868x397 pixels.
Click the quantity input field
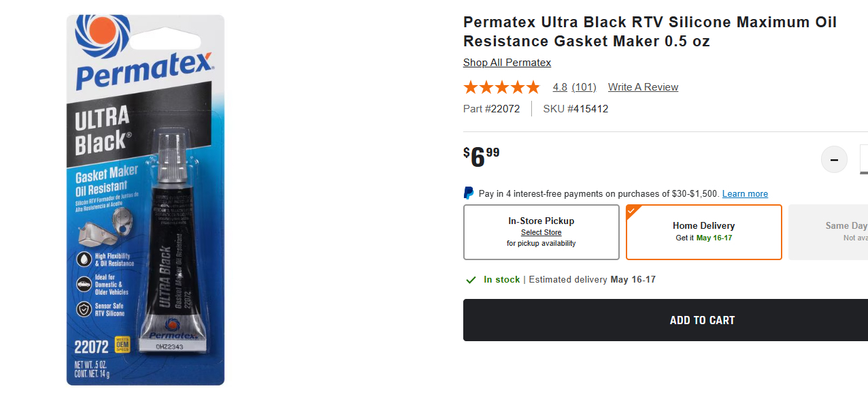(864, 160)
